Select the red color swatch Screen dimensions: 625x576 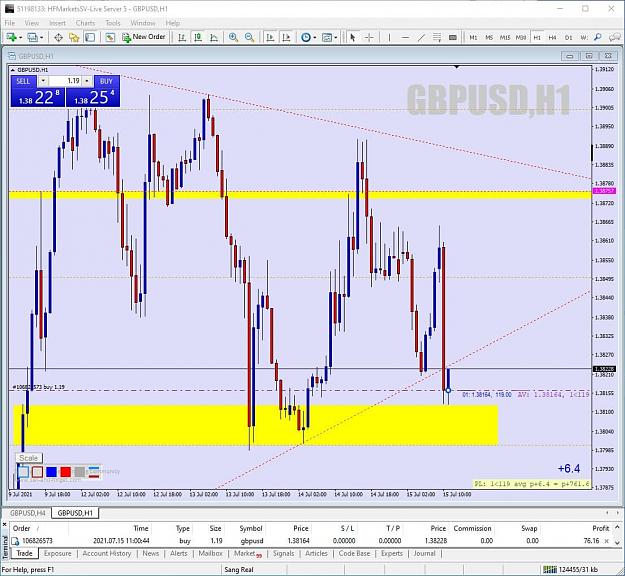pos(65,472)
